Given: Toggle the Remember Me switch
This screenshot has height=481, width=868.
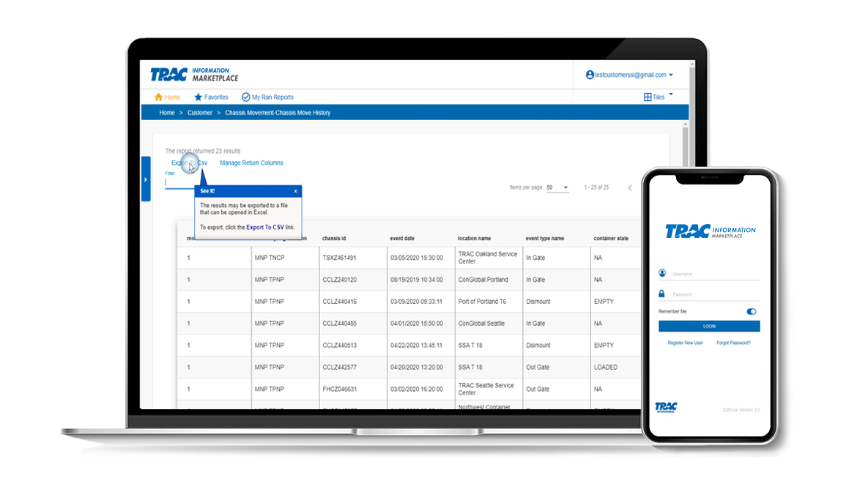Looking at the screenshot, I should coord(751,311).
